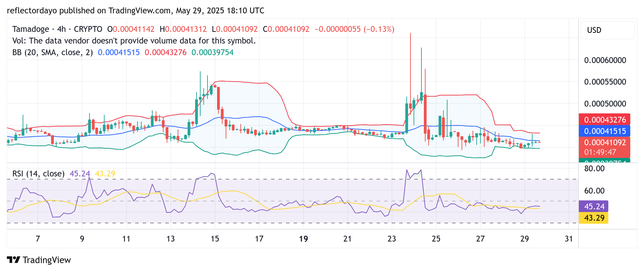Click date 9 on the time axis
This screenshot has width=644, height=272.
point(82,239)
